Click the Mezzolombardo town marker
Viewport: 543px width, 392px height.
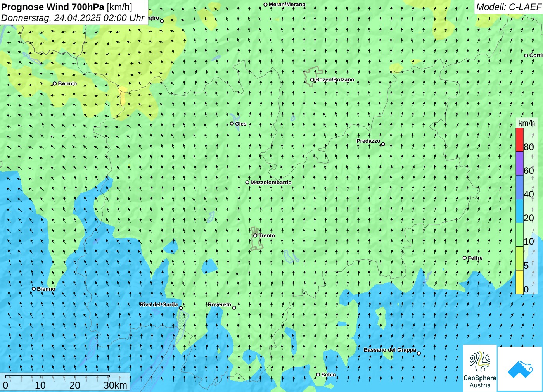[x=247, y=182]
